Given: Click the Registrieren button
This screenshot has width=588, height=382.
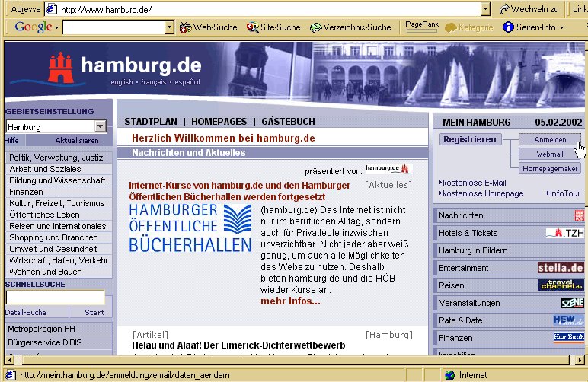Looking at the screenshot, I should tap(469, 139).
